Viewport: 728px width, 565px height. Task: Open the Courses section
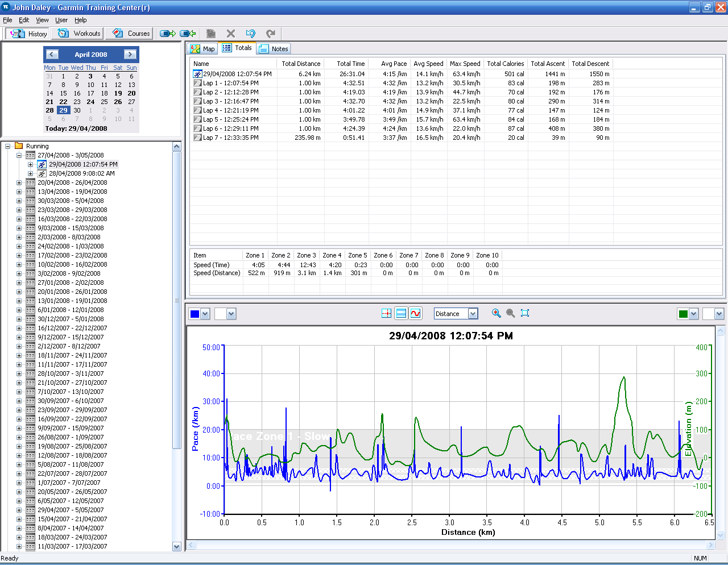click(x=132, y=34)
